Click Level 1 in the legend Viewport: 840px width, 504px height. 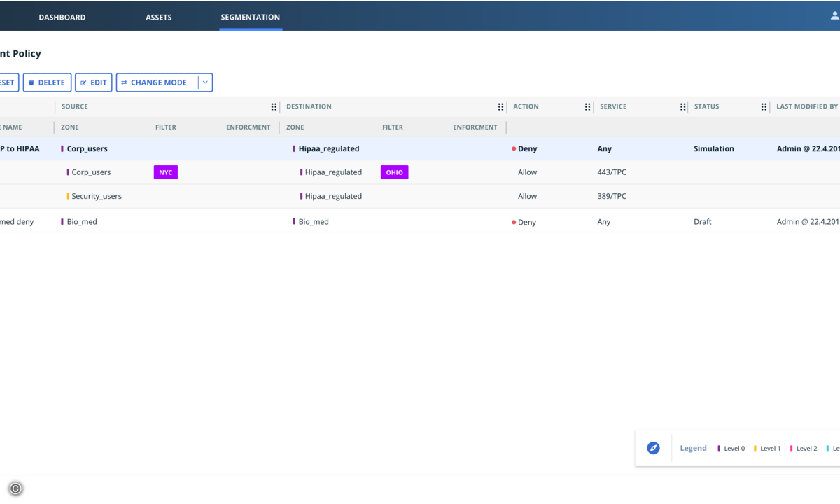[x=771, y=449]
